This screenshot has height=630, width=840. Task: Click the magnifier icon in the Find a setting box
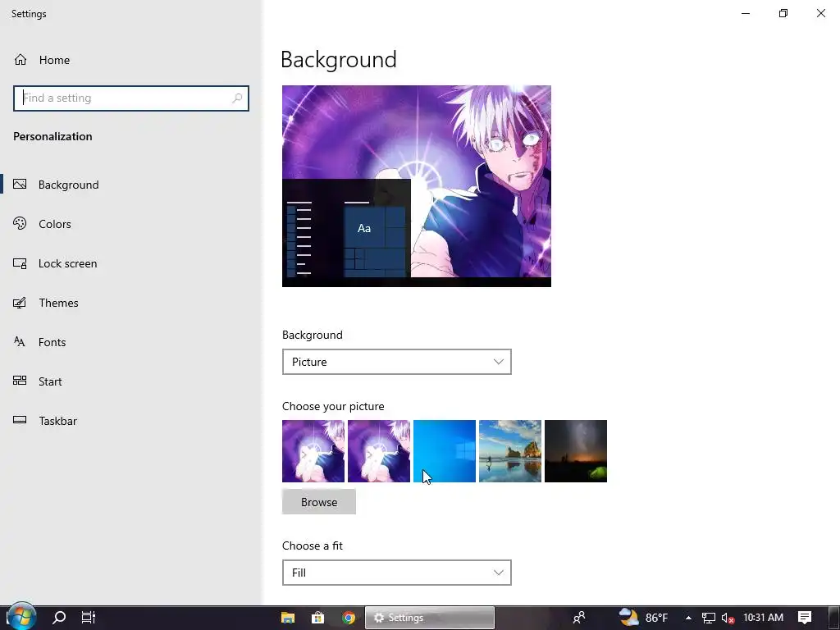click(x=237, y=98)
